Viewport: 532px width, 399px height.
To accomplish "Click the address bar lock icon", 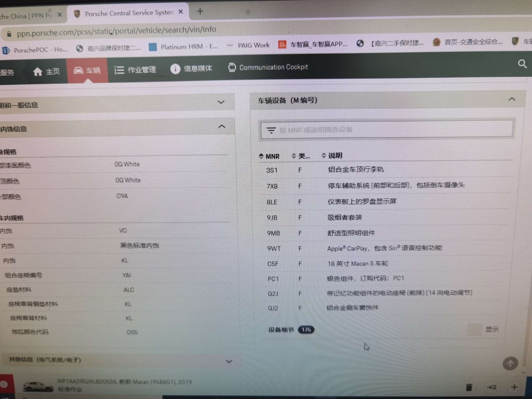I will click(9, 34).
